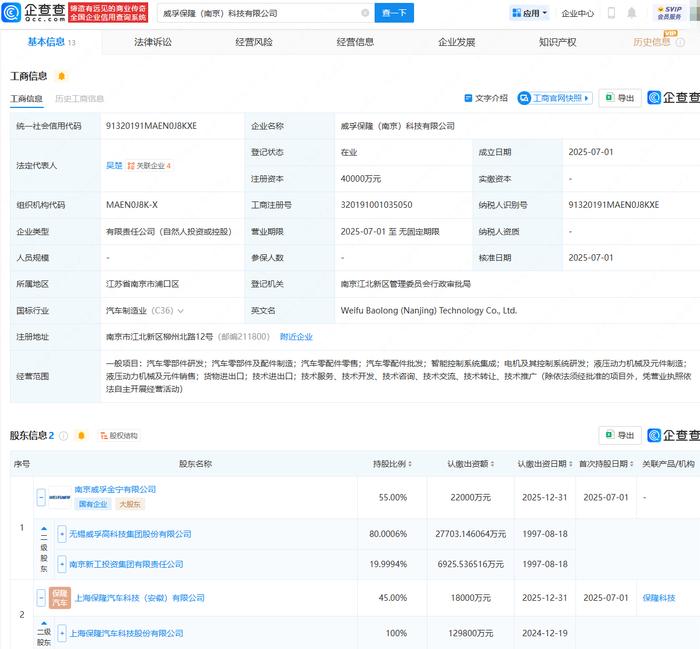This screenshot has width=700, height=649.
Task: Select organization code MAEN0J8K-X
Action: click(132, 205)
